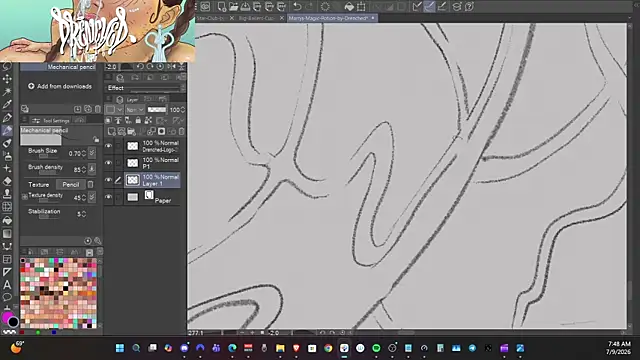Click the Fill bucket icon in the command bar
640x360 pixels.
click(349, 7)
